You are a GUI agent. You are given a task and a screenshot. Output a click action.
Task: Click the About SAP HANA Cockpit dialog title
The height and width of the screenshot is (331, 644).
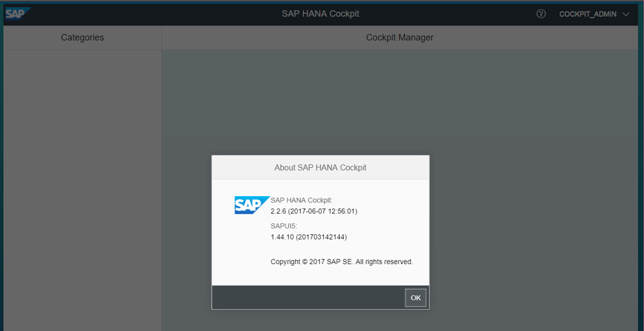pos(320,167)
